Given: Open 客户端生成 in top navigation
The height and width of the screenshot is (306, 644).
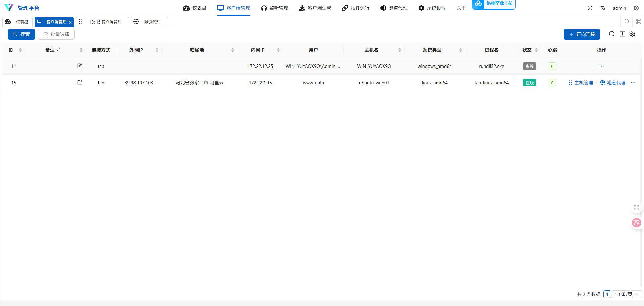Looking at the screenshot, I should 315,8.
